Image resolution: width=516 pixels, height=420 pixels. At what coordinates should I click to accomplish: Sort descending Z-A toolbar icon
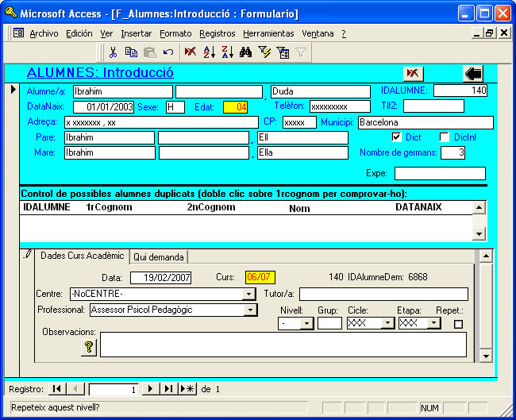coord(227,52)
